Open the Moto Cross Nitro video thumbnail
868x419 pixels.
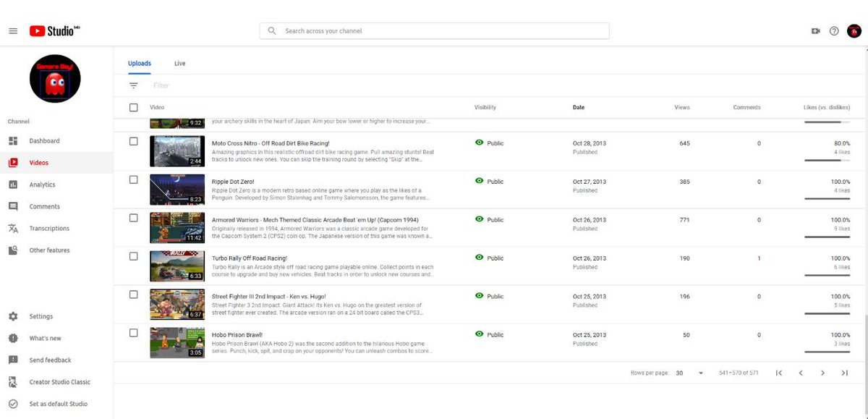pyautogui.click(x=176, y=151)
